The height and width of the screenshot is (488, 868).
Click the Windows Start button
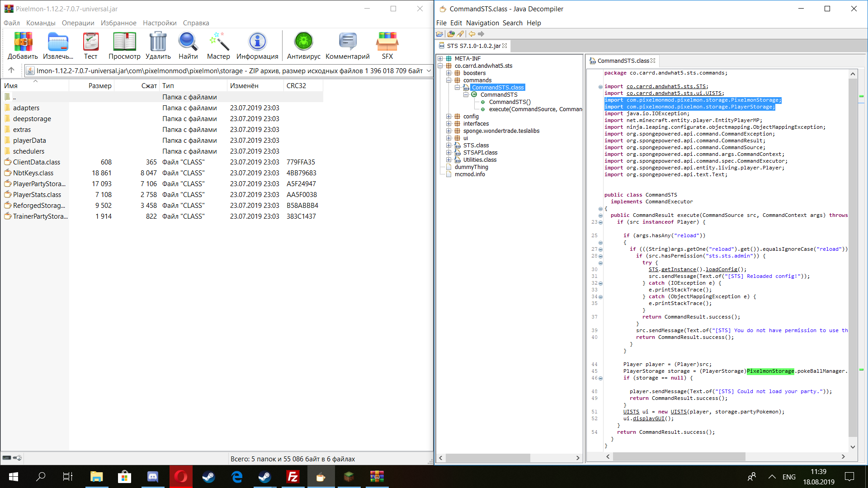(x=13, y=477)
